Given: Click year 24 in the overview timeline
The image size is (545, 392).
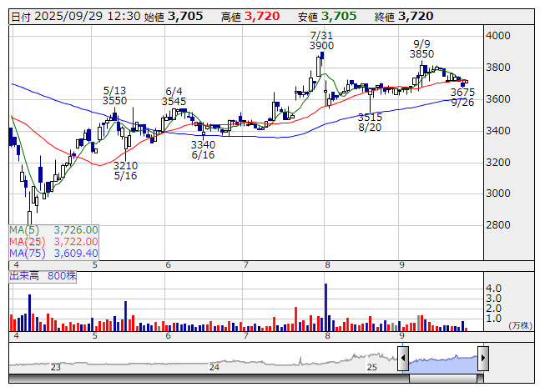Looking at the screenshot, I should (214, 367).
